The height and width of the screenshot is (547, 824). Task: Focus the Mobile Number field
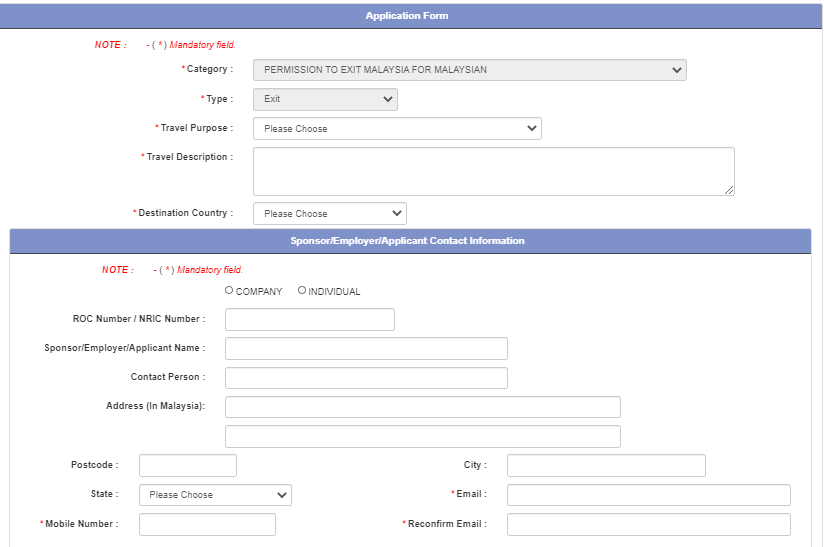[207, 524]
